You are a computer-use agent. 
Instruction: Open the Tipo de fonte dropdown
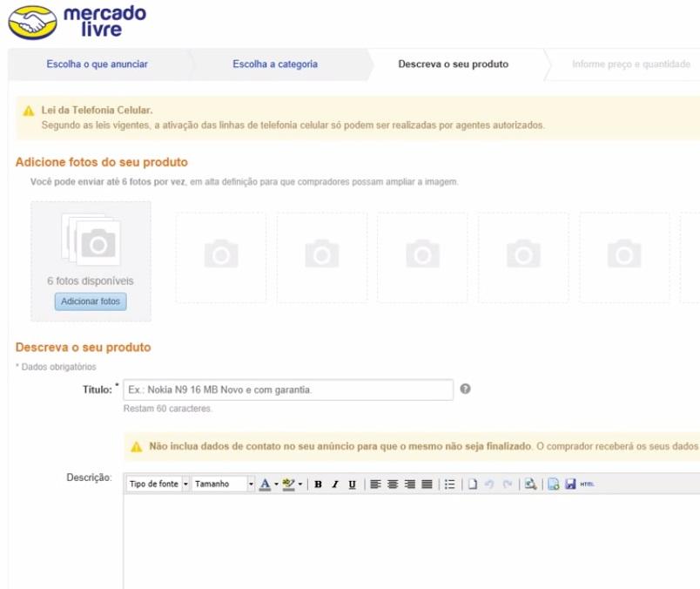click(x=158, y=484)
